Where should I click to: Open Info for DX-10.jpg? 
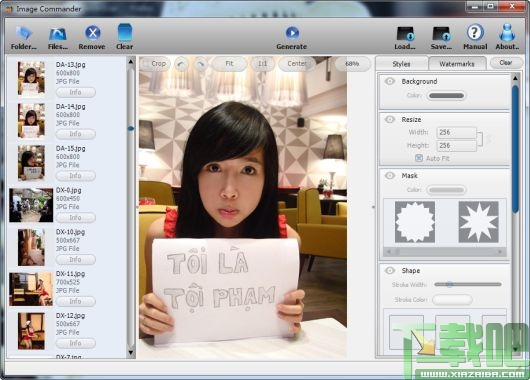75,260
